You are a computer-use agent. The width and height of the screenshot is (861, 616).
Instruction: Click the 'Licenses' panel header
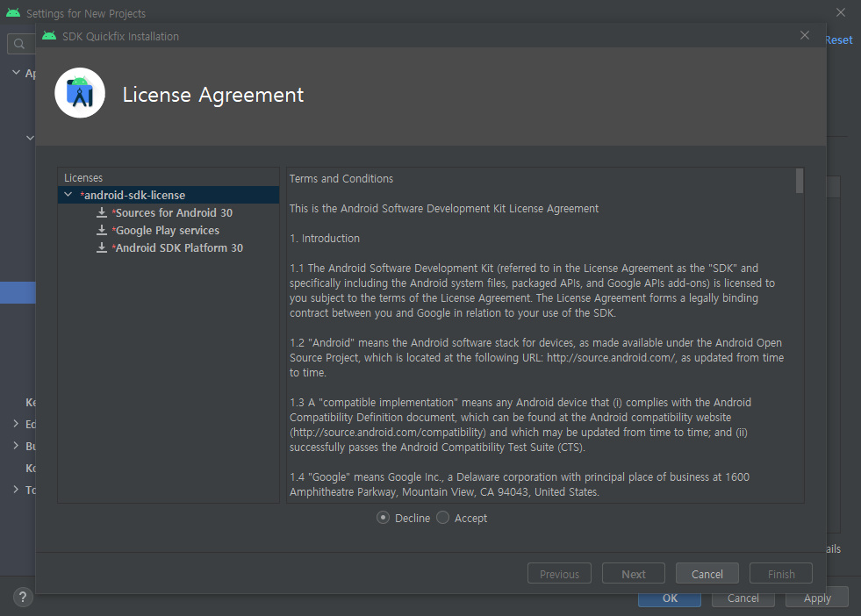pyautogui.click(x=83, y=178)
